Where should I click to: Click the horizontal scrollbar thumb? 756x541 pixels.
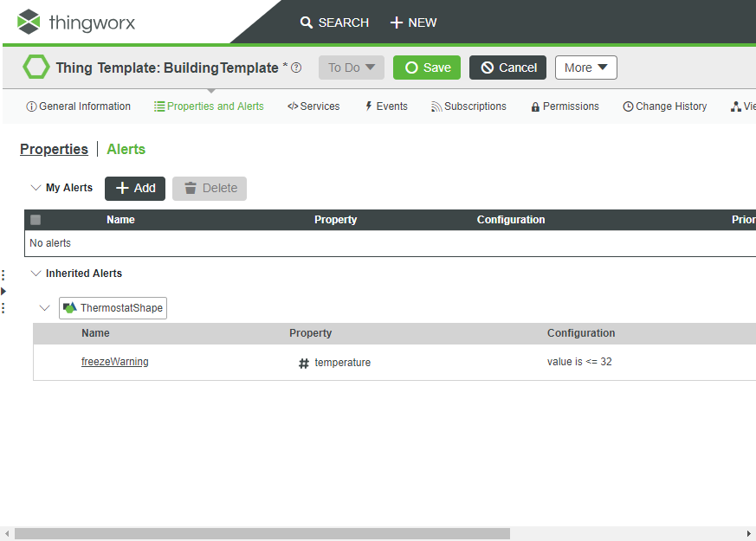tap(262, 533)
